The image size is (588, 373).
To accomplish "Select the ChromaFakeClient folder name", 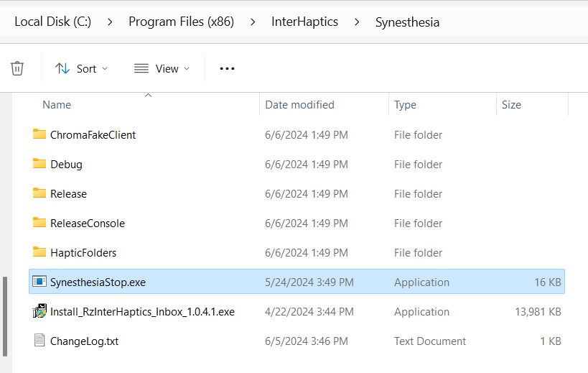I will (93, 134).
